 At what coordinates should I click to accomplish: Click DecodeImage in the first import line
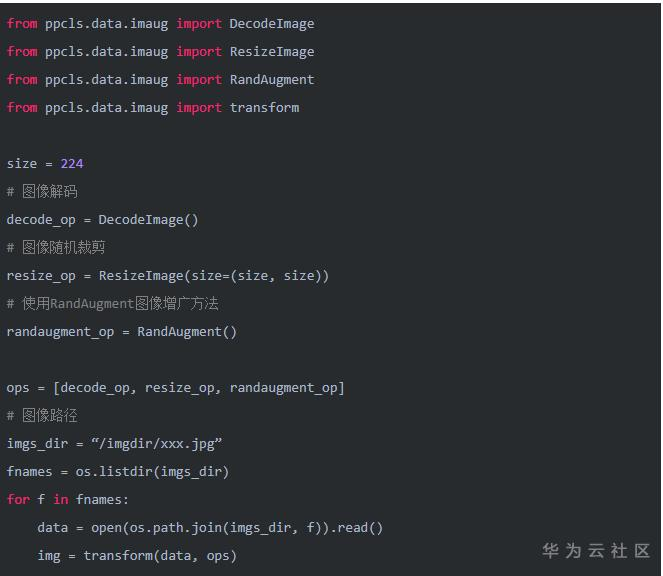click(x=271, y=23)
